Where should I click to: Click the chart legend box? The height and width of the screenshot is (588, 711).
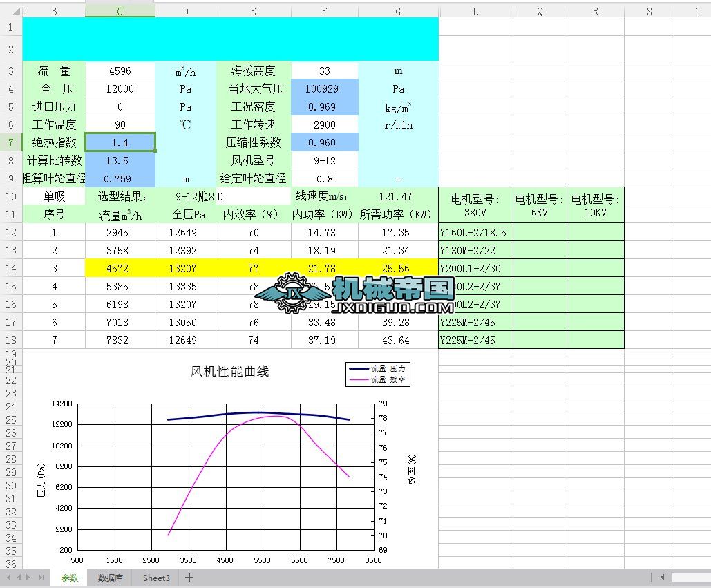pyautogui.click(x=378, y=374)
